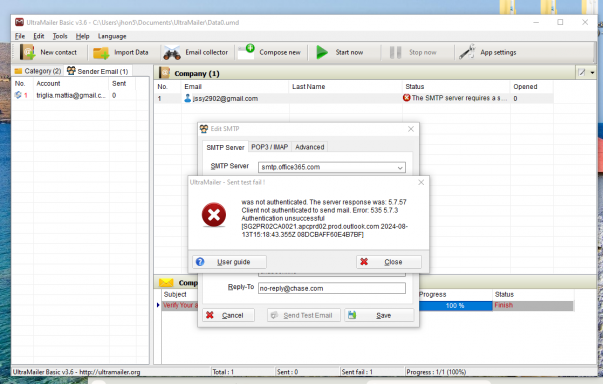Click the Close button in fail dialog
The width and height of the screenshot is (603, 384).
tap(388, 262)
